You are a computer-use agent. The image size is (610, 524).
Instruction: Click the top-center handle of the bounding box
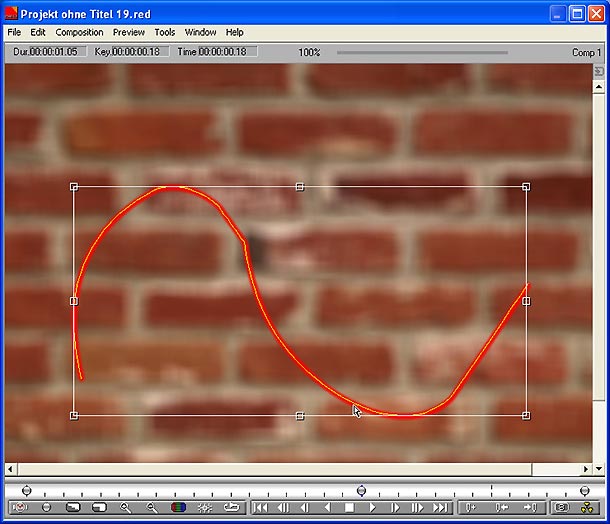click(x=300, y=187)
